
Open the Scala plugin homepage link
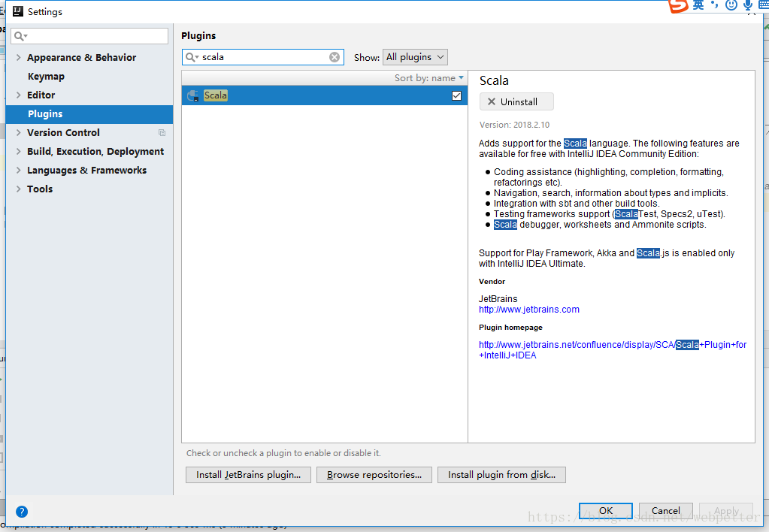[613, 350]
